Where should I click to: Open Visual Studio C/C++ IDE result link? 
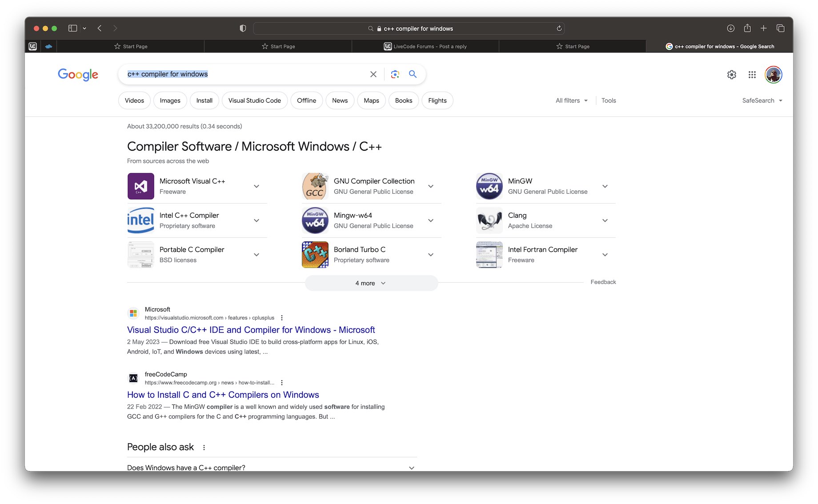pos(251,330)
